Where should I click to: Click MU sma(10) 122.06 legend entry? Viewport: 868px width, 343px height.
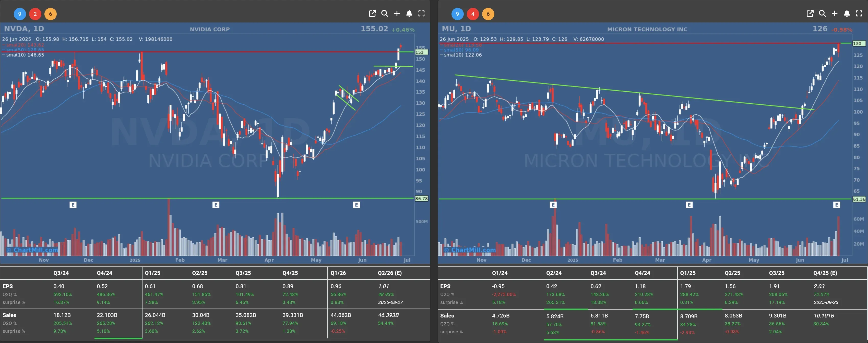pos(461,55)
